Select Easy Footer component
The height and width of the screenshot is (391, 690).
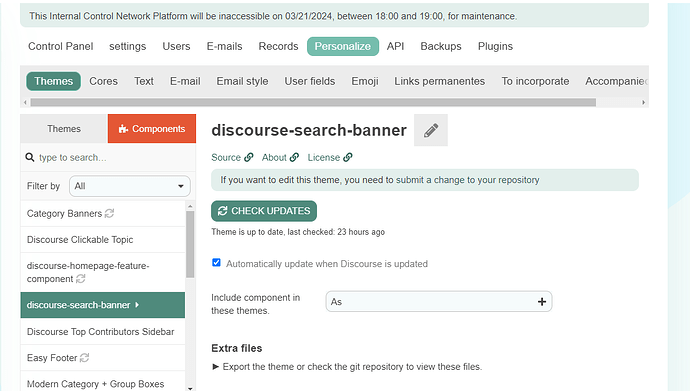[103, 358]
